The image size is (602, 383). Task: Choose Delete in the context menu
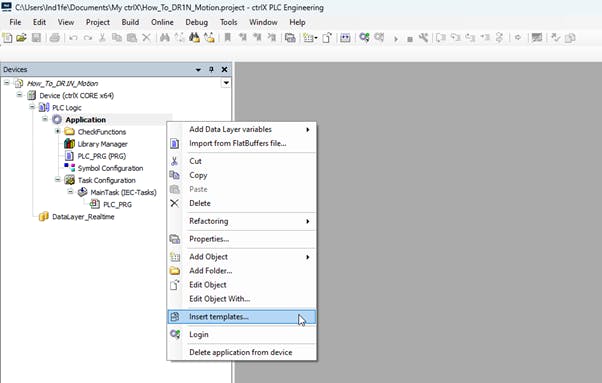(241, 203)
